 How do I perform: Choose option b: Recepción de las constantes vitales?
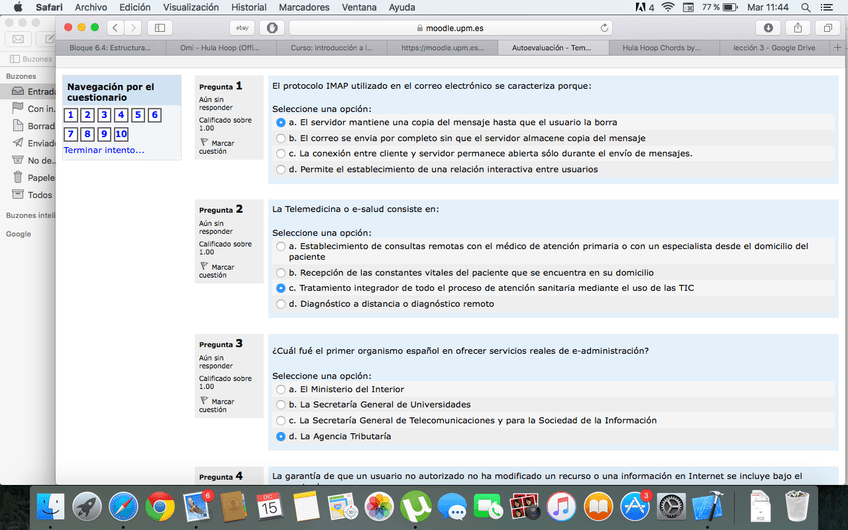(x=280, y=273)
